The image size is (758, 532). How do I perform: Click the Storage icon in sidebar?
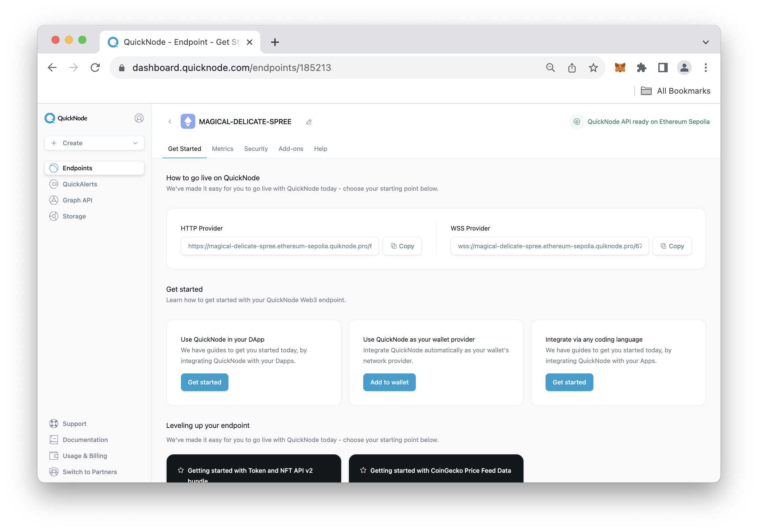pyautogui.click(x=54, y=216)
